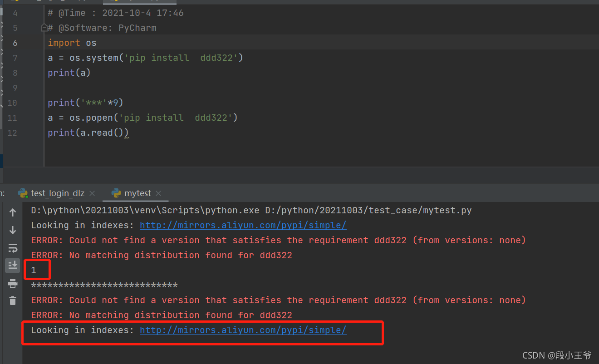Click the Down the Stack Trace arrow icon
Viewport: 599px width, 364px height.
(x=13, y=230)
